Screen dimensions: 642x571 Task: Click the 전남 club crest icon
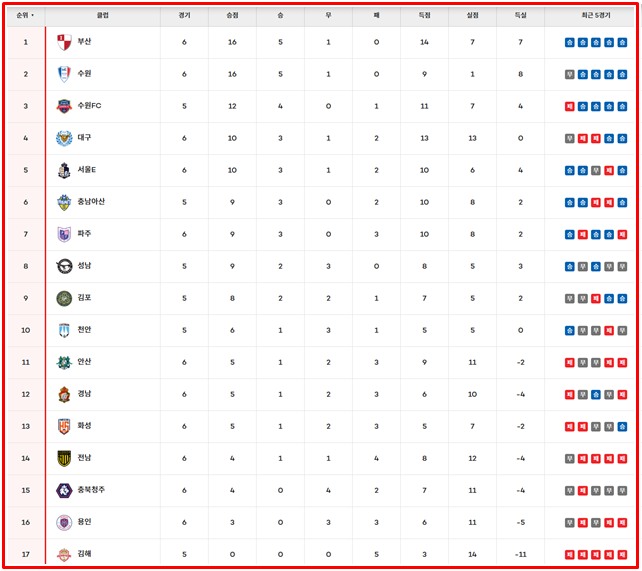click(64, 458)
